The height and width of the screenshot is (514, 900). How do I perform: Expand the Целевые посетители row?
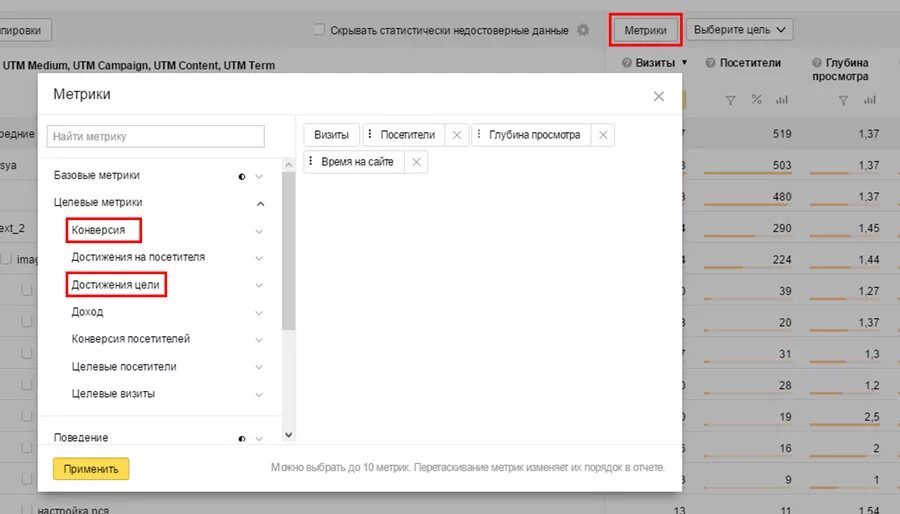pyautogui.click(x=259, y=367)
